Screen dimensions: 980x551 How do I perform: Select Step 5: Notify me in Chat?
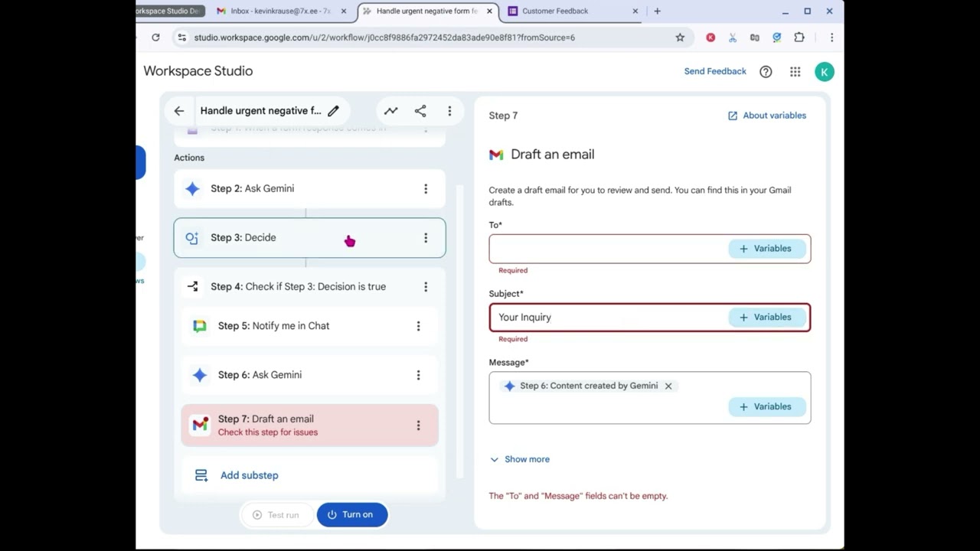coord(309,326)
